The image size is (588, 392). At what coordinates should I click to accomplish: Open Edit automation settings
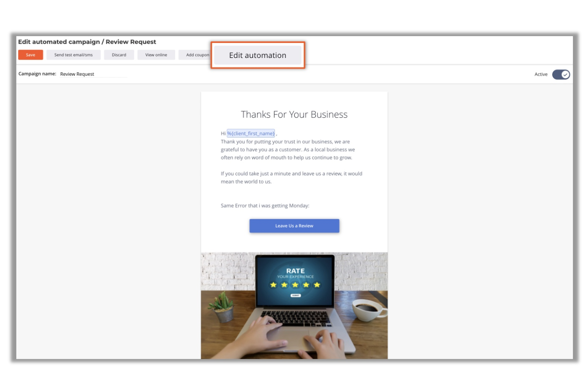(257, 55)
